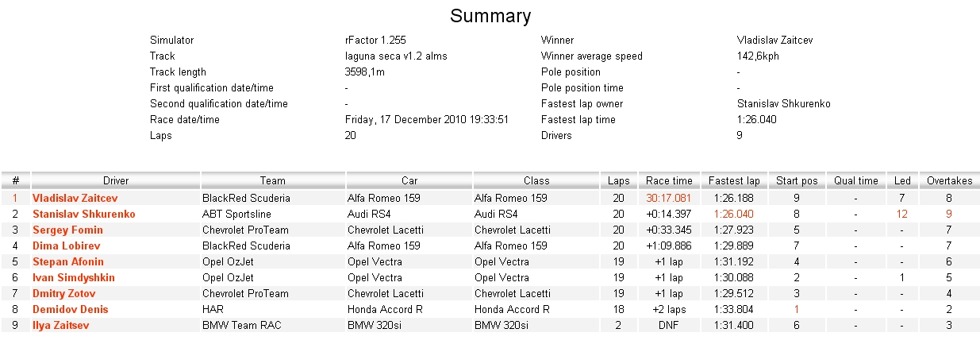Sort by the Race time header
The height and width of the screenshot is (348, 980).
point(669,181)
